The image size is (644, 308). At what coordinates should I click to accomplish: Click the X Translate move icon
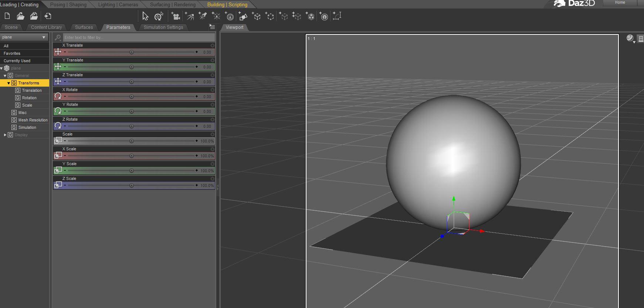click(x=58, y=52)
